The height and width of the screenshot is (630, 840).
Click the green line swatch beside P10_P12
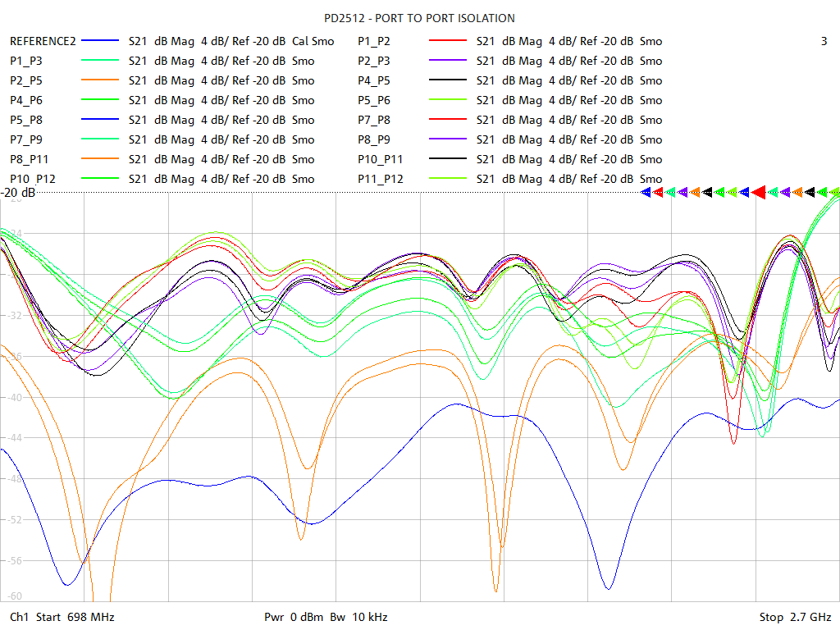tap(99, 178)
